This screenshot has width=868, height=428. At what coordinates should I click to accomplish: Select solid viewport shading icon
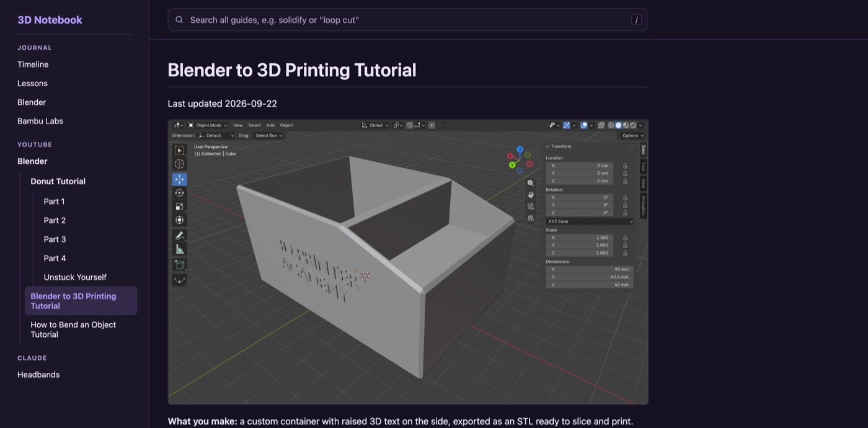pos(618,125)
